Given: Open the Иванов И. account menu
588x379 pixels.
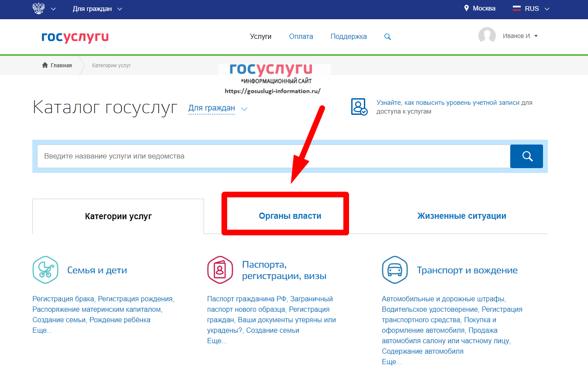Looking at the screenshot, I should point(520,36).
